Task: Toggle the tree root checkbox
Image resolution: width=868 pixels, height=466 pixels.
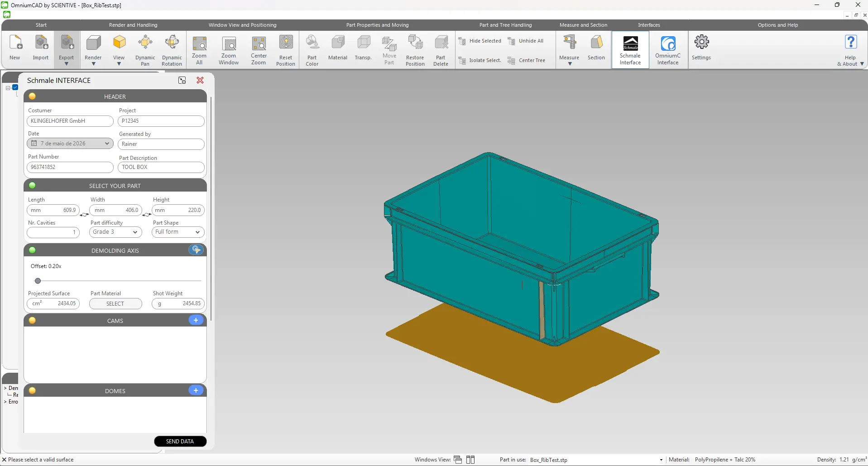Action: [x=15, y=87]
